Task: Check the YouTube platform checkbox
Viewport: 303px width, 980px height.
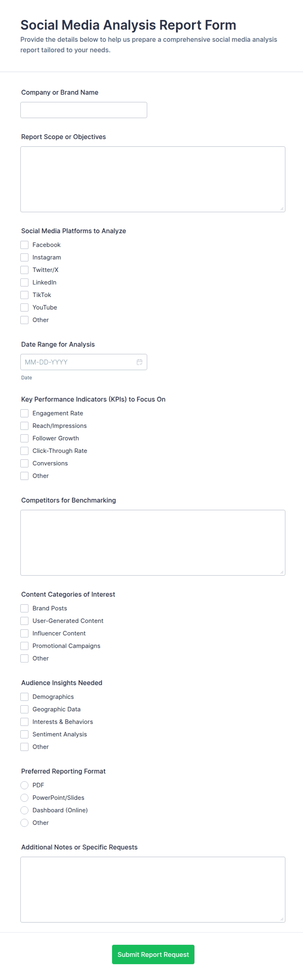Action: click(x=24, y=307)
